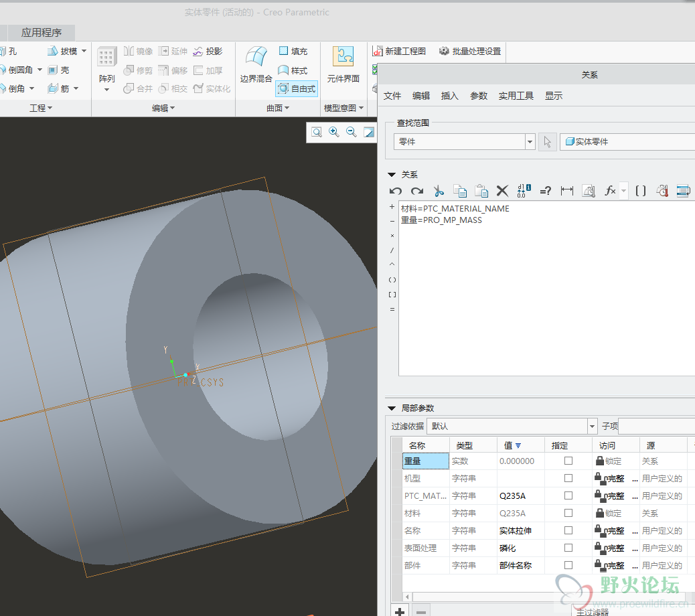Open the 文件 menu in relations dialog

click(x=392, y=96)
